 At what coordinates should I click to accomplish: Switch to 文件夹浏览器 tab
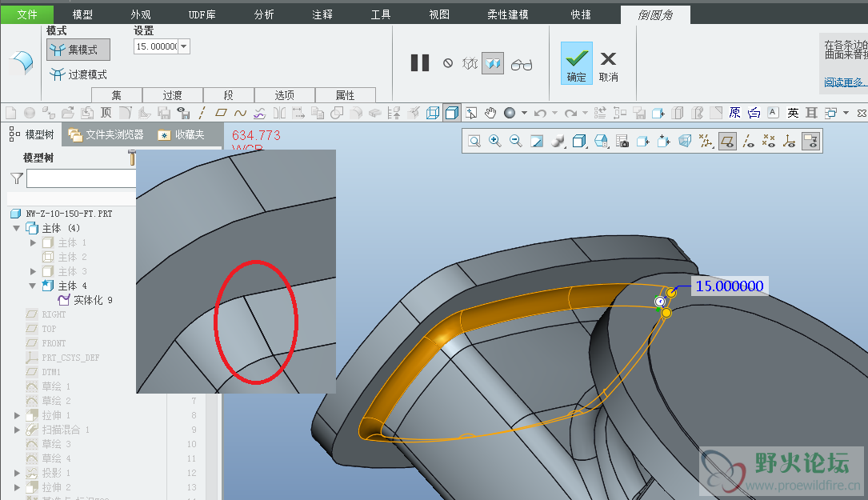tap(106, 135)
